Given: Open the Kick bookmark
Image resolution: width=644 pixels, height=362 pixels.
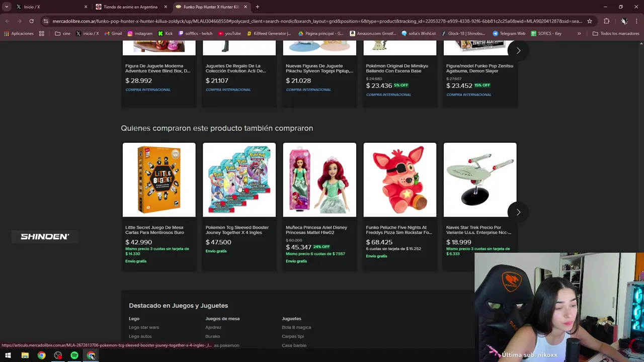Looking at the screenshot, I should pyautogui.click(x=166, y=34).
